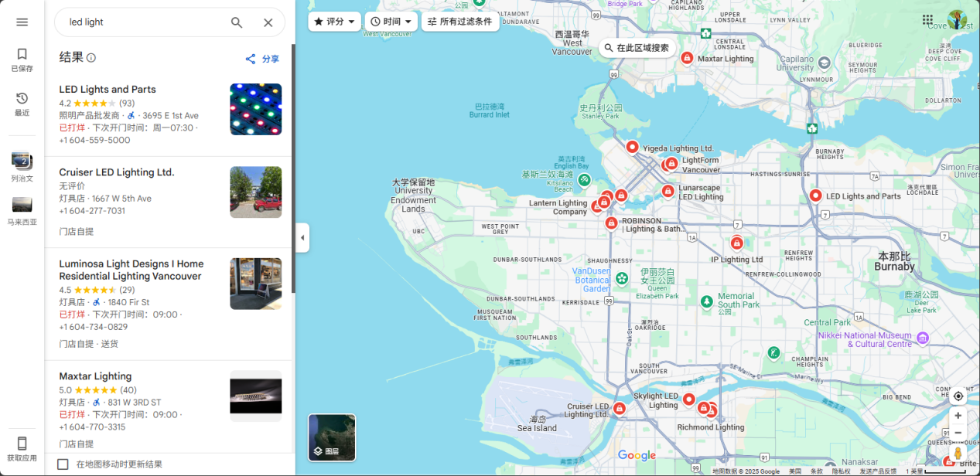The height and width of the screenshot is (476, 980).
Task: Click into the led light search field
Action: (143, 22)
